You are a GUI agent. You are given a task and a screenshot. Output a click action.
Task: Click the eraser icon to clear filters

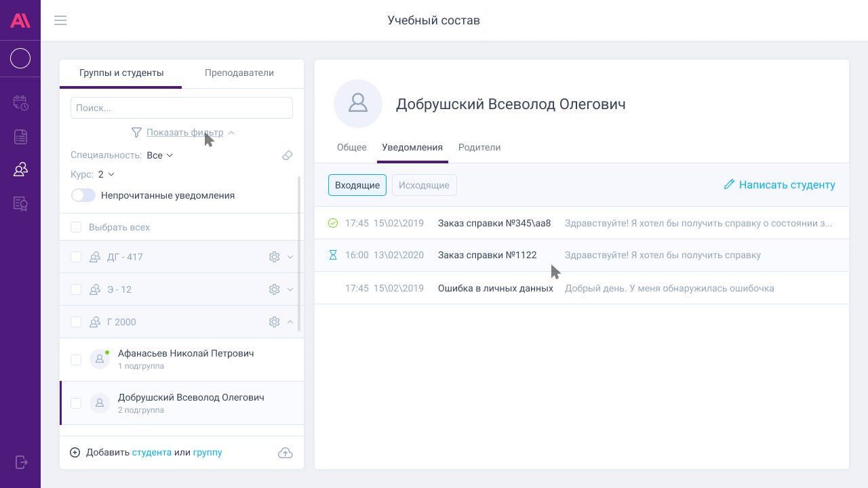tap(287, 155)
